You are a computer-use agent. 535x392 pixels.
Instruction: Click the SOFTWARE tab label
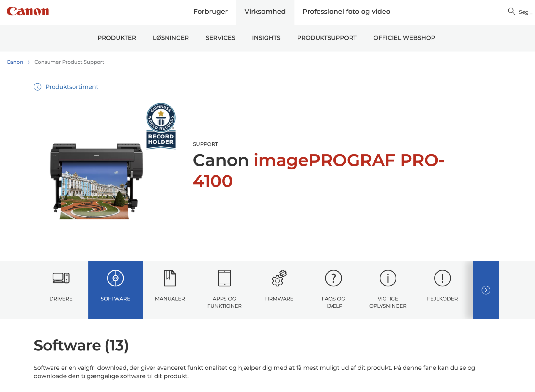tap(115, 299)
